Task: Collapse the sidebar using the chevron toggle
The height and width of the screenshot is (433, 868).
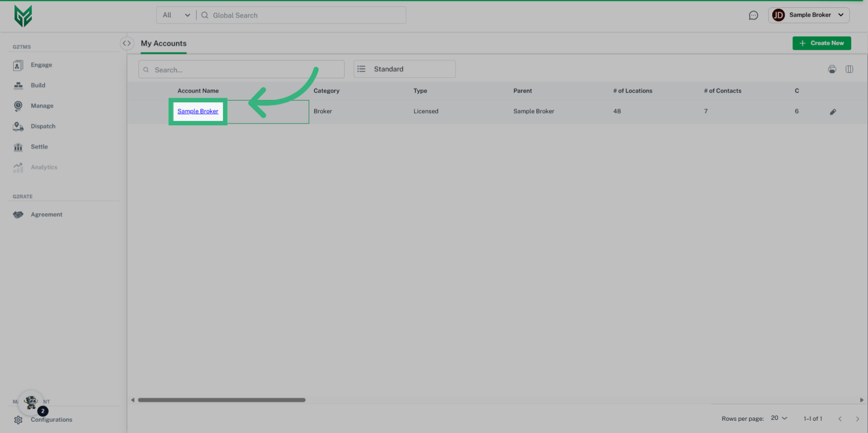Action: [127, 43]
